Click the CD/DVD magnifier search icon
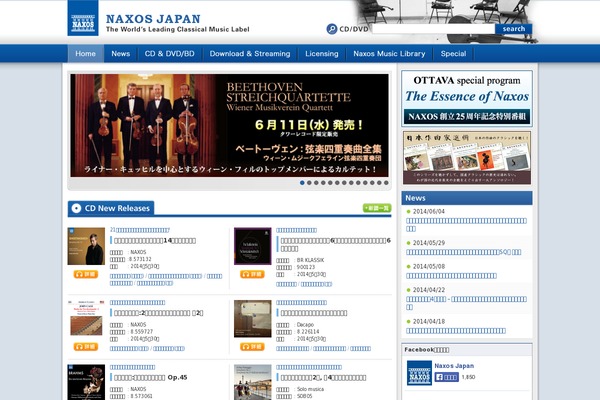Image resolution: width=600 pixels, height=400 pixels. tap(331, 29)
